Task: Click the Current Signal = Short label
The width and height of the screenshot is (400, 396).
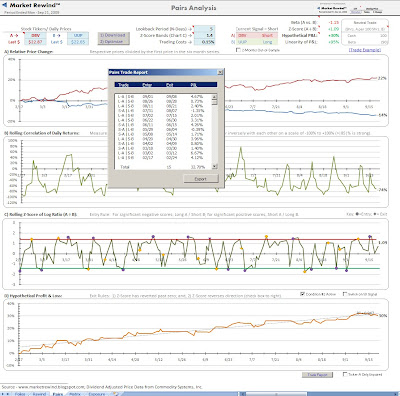Action: (x=257, y=29)
